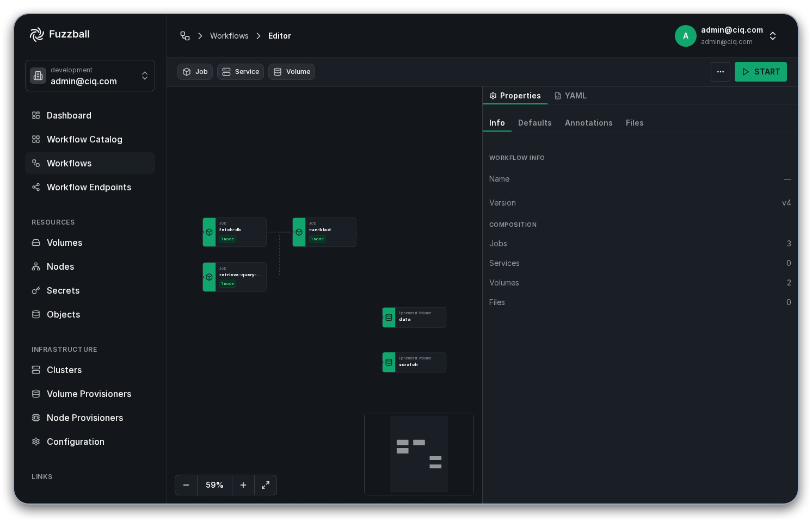Click the Node Provisioners chip icon
The width and height of the screenshot is (812, 522).
36,418
